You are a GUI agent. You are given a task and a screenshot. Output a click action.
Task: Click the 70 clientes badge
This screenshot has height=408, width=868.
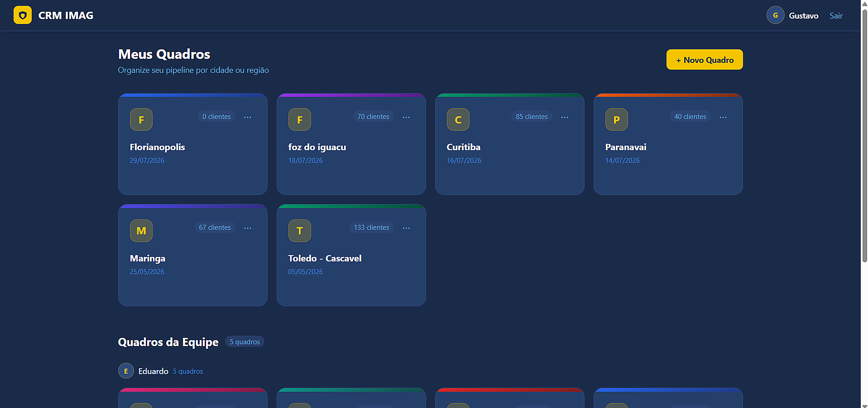(373, 116)
